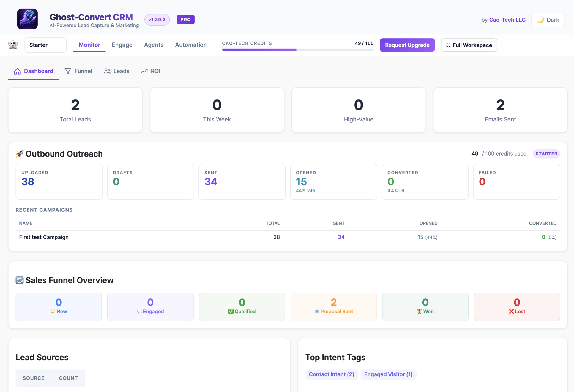The height and width of the screenshot is (392, 574).
Task: Click the Sales Funnel refresh icon
Action: click(x=20, y=280)
